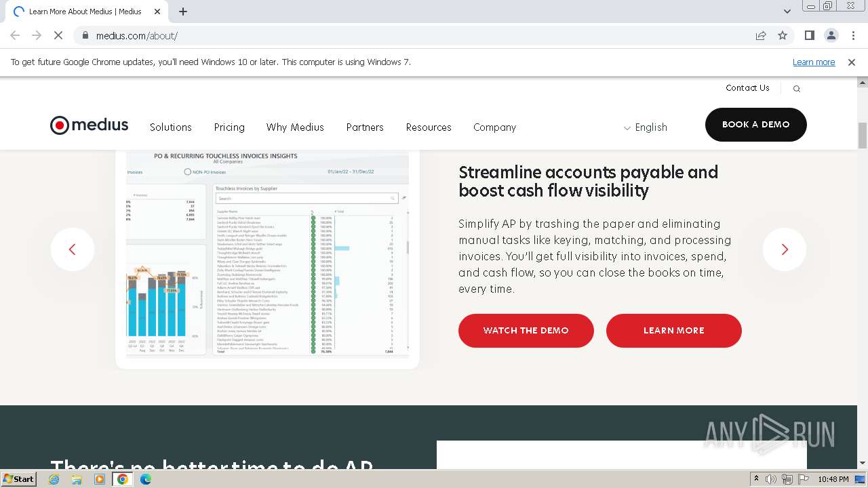
Task: Open the Contact Us link
Action: pyautogui.click(x=747, y=88)
